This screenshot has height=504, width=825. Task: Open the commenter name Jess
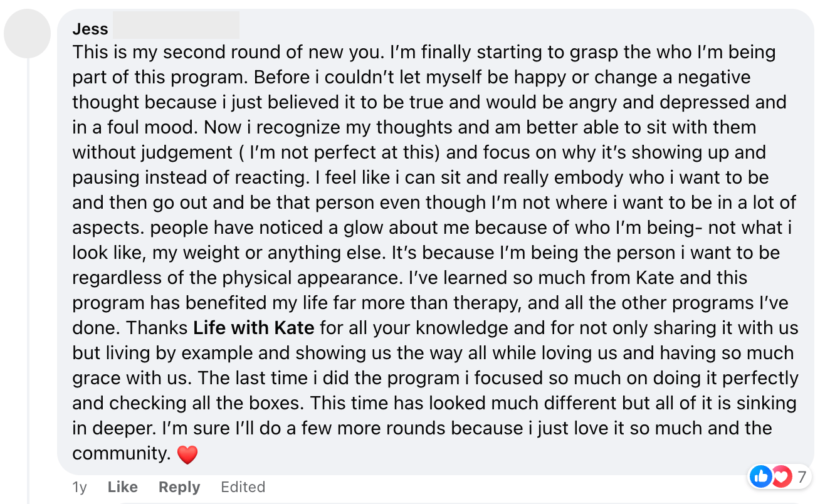(x=90, y=29)
